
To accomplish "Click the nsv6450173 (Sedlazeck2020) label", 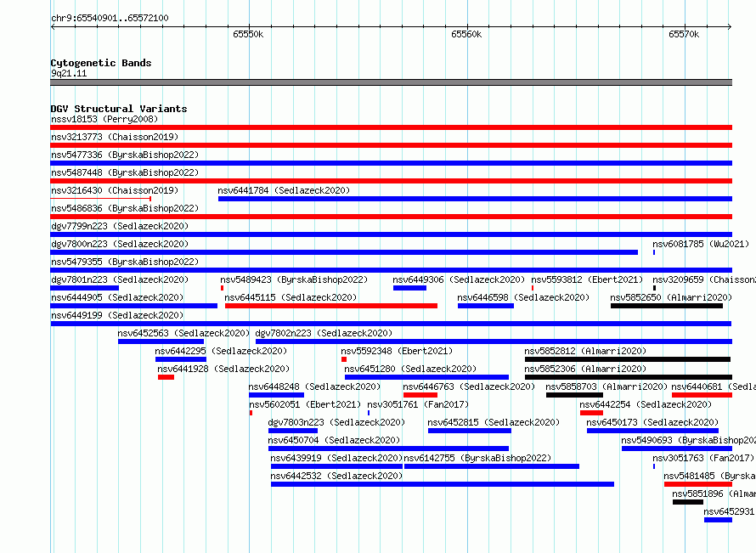I will (652, 422).
